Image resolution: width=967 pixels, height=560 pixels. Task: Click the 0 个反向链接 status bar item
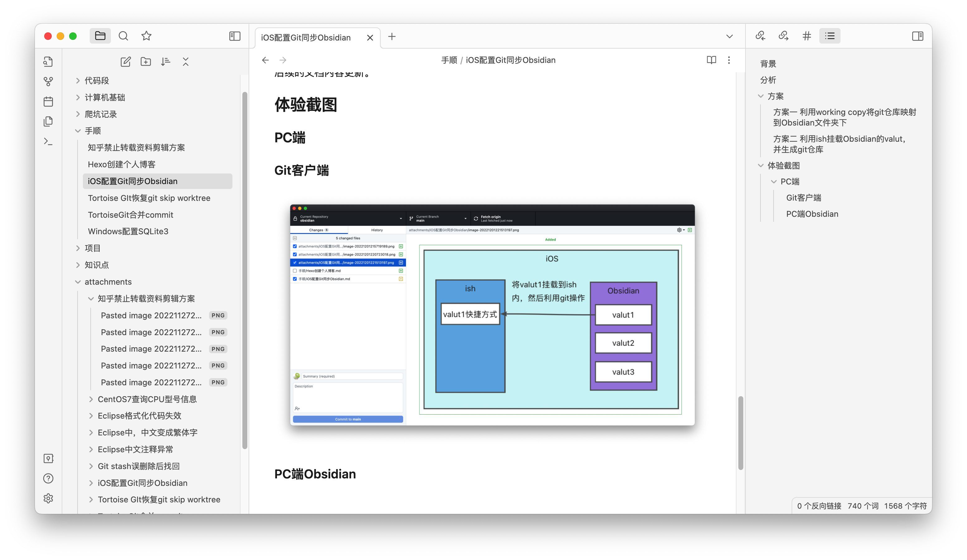819,506
